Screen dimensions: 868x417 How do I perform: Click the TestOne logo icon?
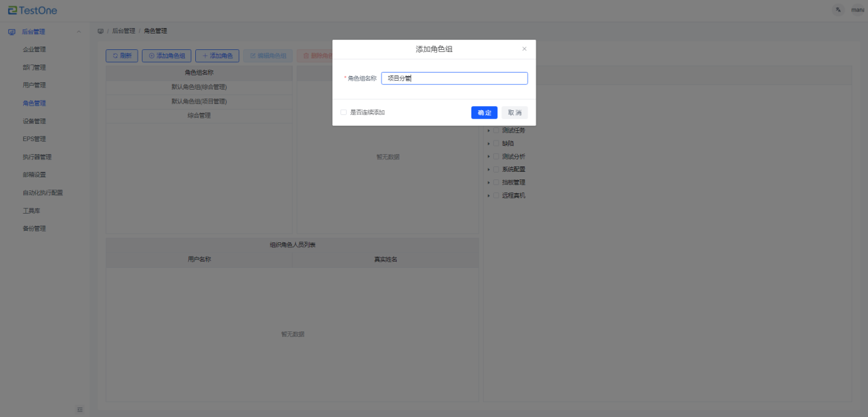pos(12,10)
